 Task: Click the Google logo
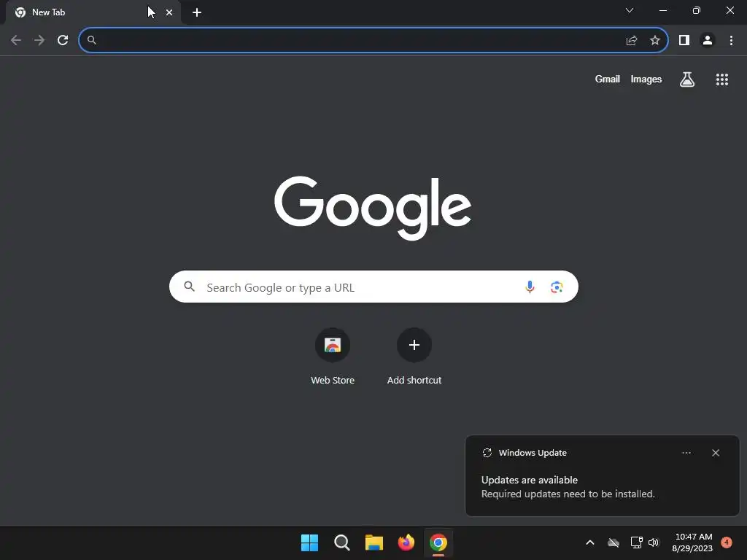pyautogui.click(x=373, y=208)
